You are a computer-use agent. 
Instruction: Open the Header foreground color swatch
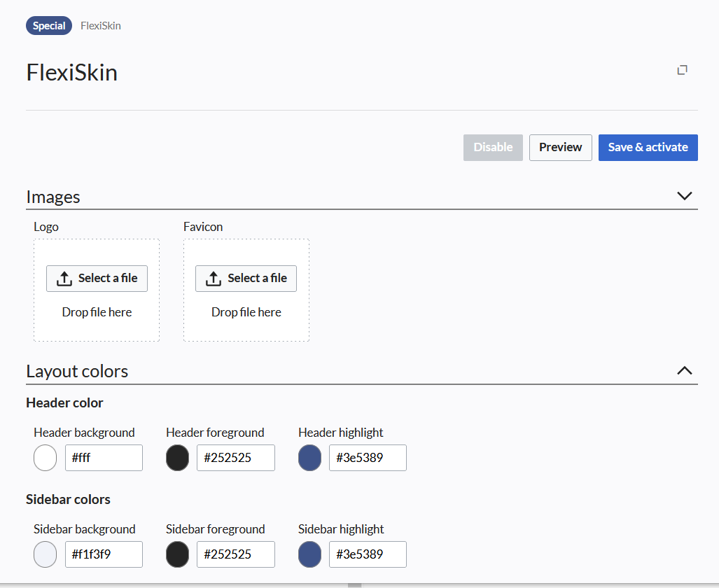coord(177,458)
